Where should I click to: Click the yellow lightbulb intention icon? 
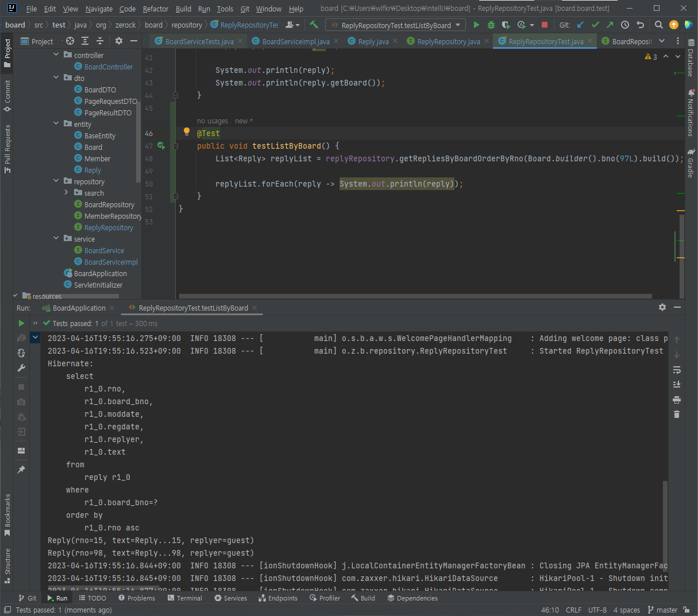pos(186,131)
